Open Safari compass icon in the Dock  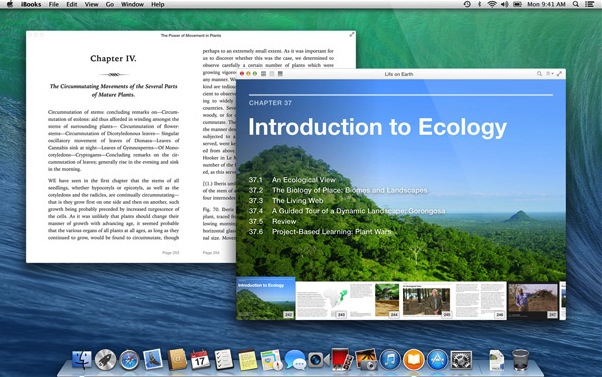point(129,360)
